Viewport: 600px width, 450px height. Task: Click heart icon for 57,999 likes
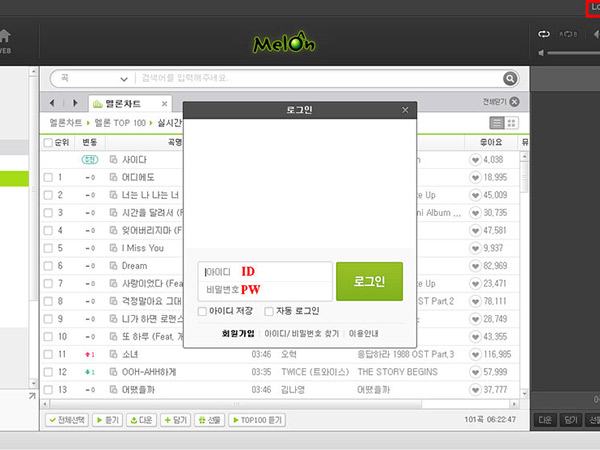[475, 372]
